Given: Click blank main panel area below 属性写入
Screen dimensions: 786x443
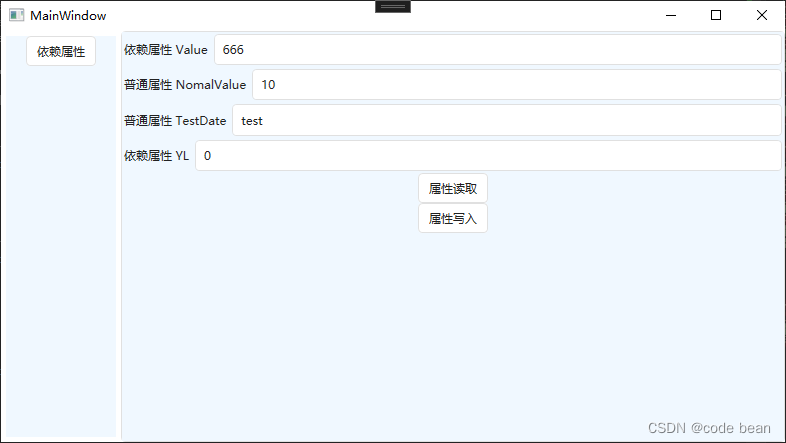Looking at the screenshot, I should [452, 330].
